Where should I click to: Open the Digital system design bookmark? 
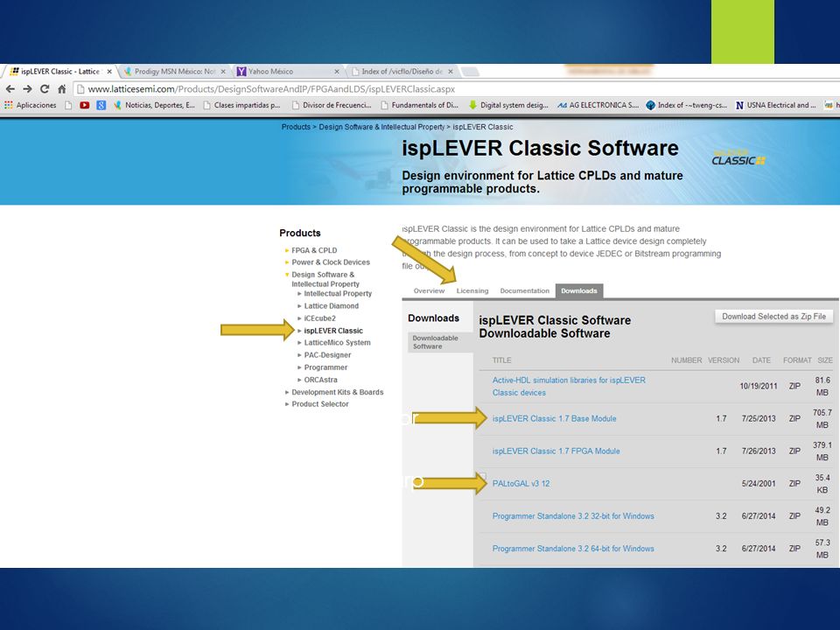pyautogui.click(x=508, y=105)
